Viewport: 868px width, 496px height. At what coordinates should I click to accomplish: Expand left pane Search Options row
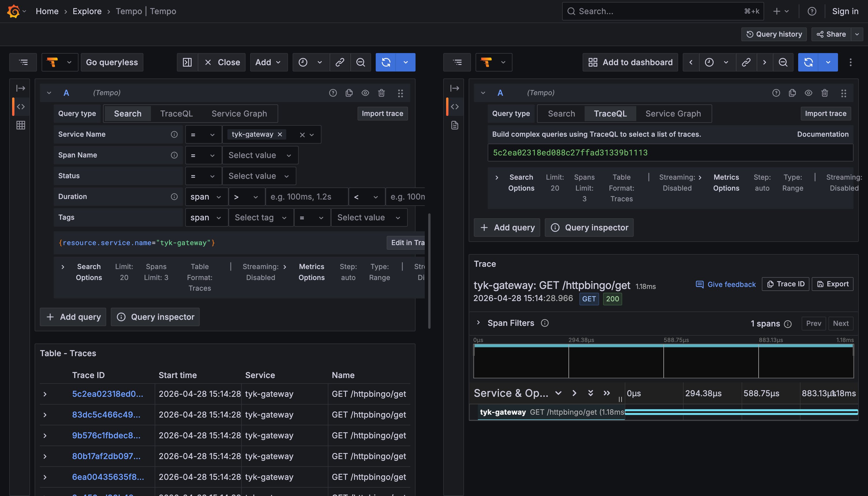(x=63, y=267)
